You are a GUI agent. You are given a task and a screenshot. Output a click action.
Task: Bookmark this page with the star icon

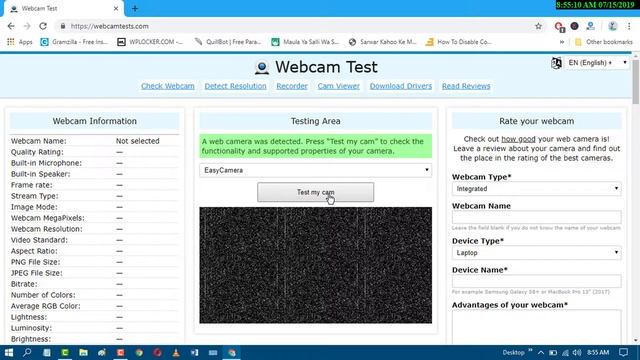[x=538, y=26]
